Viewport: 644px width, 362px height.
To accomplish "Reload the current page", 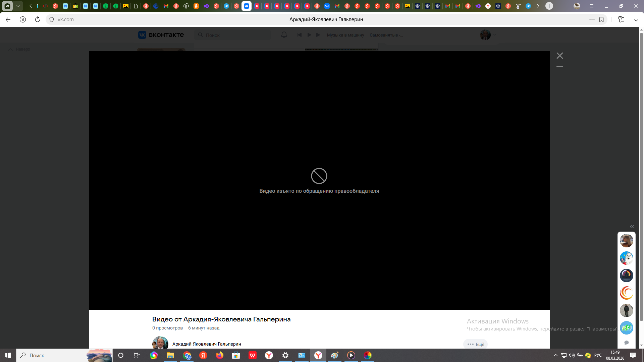I will point(38,19).
